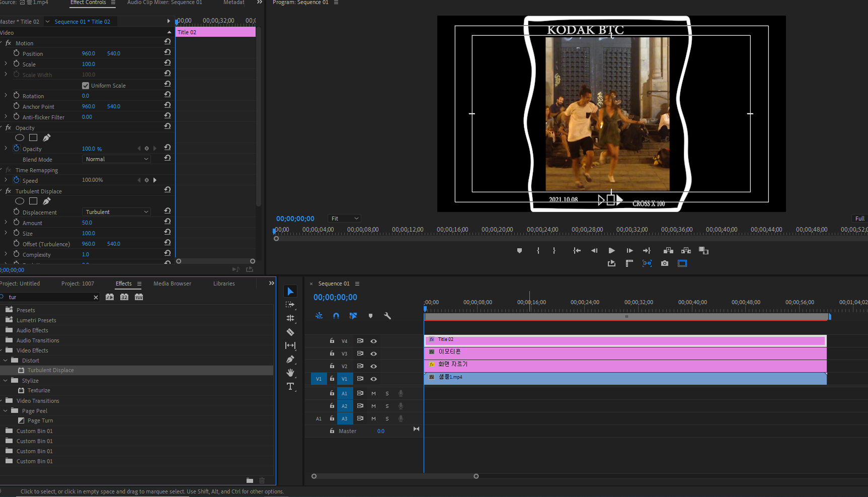Mark In in program monitor
This screenshot has width=868, height=497.
(538, 250)
